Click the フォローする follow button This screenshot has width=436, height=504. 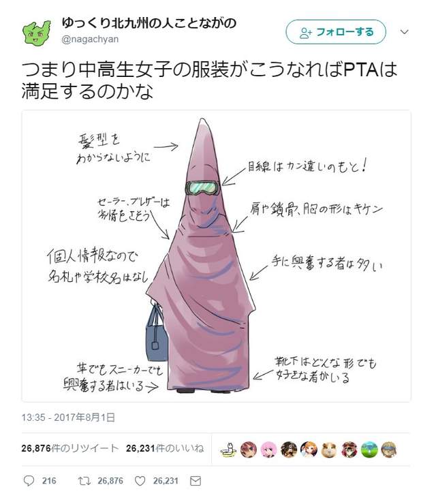click(x=336, y=32)
